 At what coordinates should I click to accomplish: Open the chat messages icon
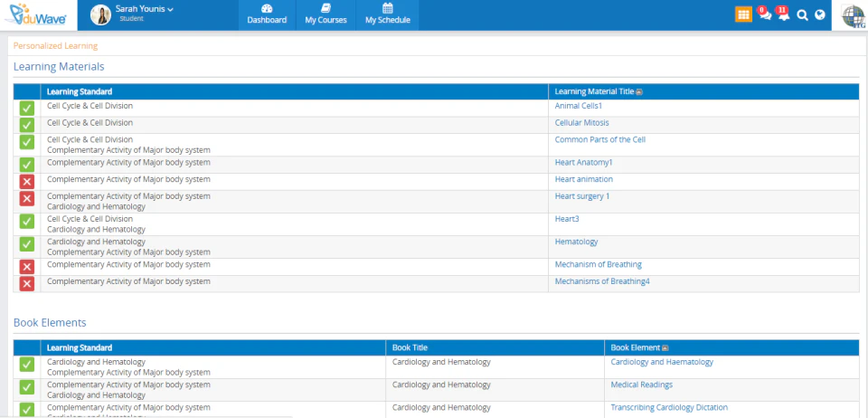pos(765,14)
